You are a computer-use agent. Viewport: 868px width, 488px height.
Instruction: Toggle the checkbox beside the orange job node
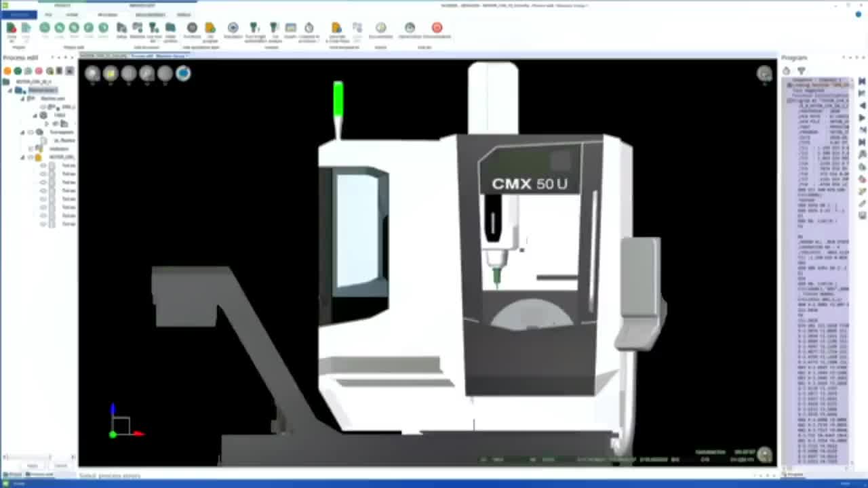[x=30, y=157]
